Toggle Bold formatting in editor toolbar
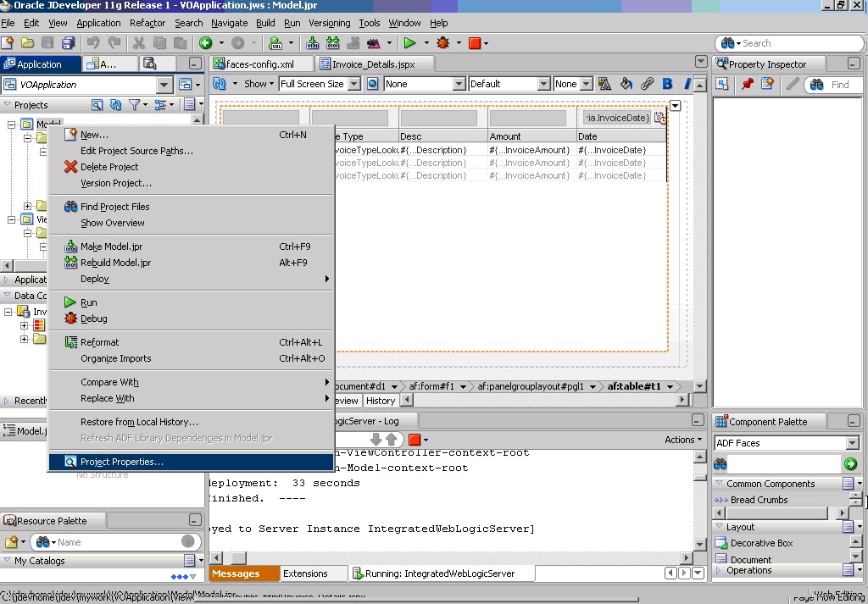The width and height of the screenshot is (868, 604). point(667,84)
